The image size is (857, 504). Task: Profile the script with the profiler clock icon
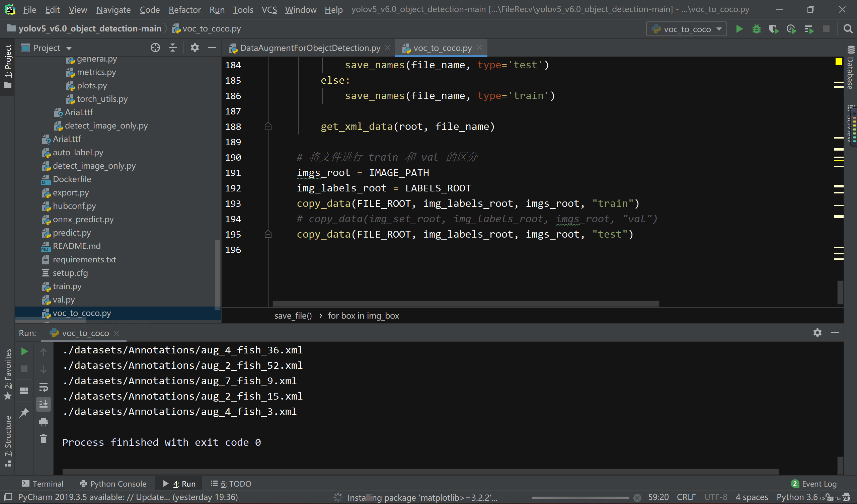791,29
